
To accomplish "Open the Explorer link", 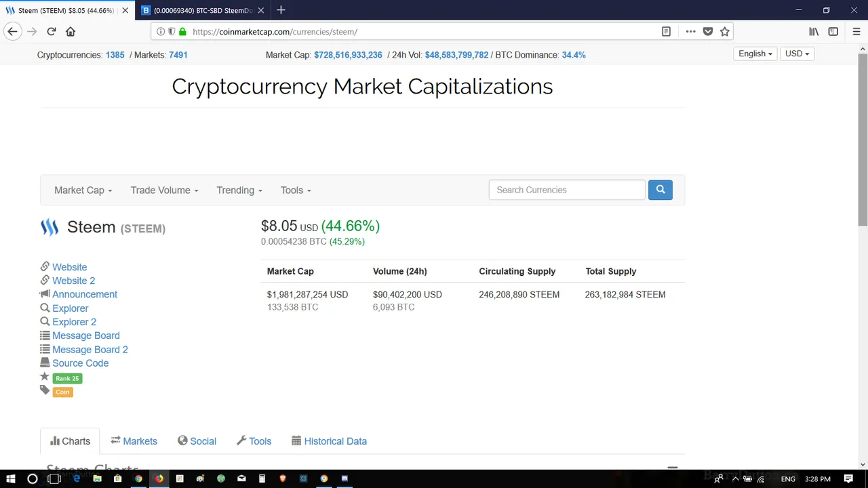I will (x=71, y=308).
